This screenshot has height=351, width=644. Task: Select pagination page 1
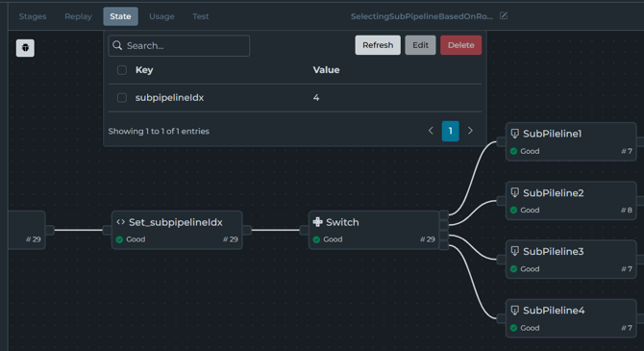450,131
